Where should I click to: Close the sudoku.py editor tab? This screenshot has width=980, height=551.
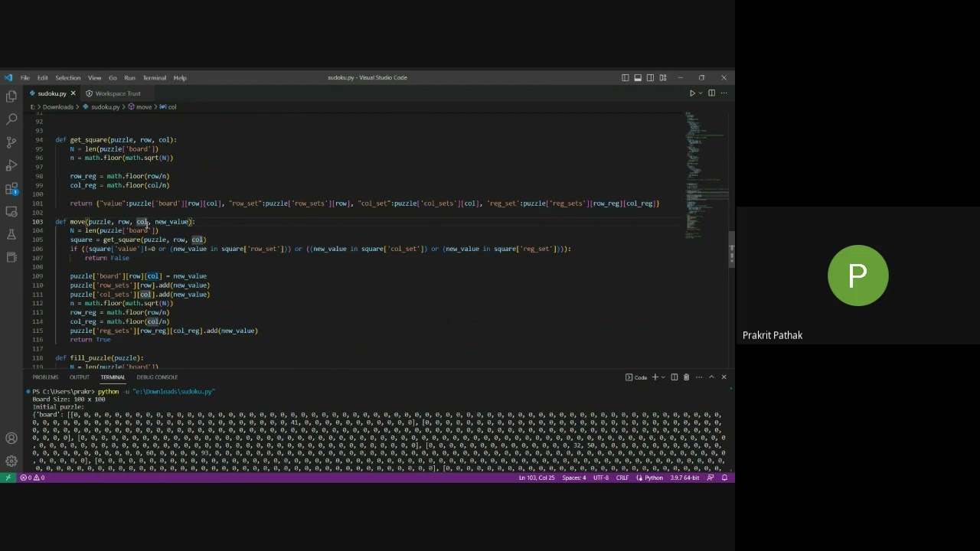pyautogui.click(x=73, y=93)
